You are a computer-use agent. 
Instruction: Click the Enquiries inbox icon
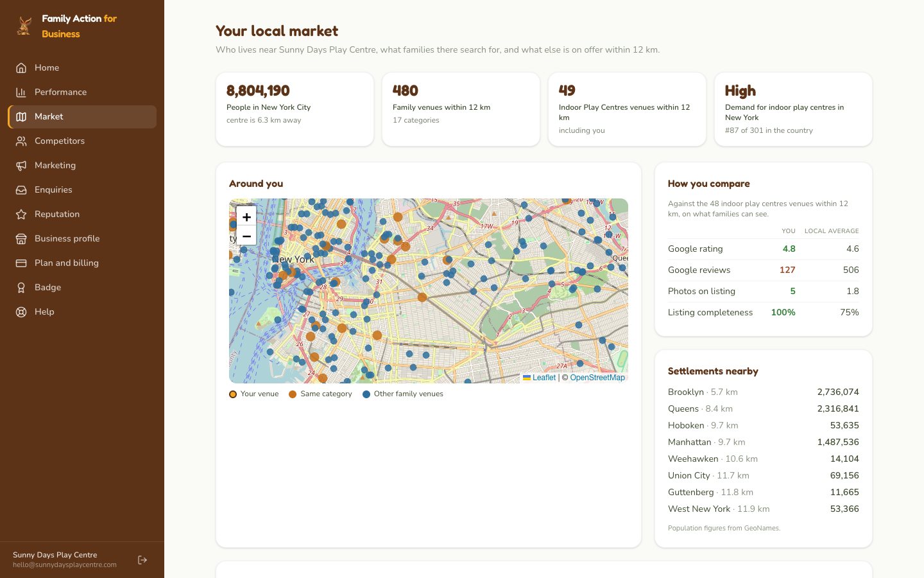21,189
